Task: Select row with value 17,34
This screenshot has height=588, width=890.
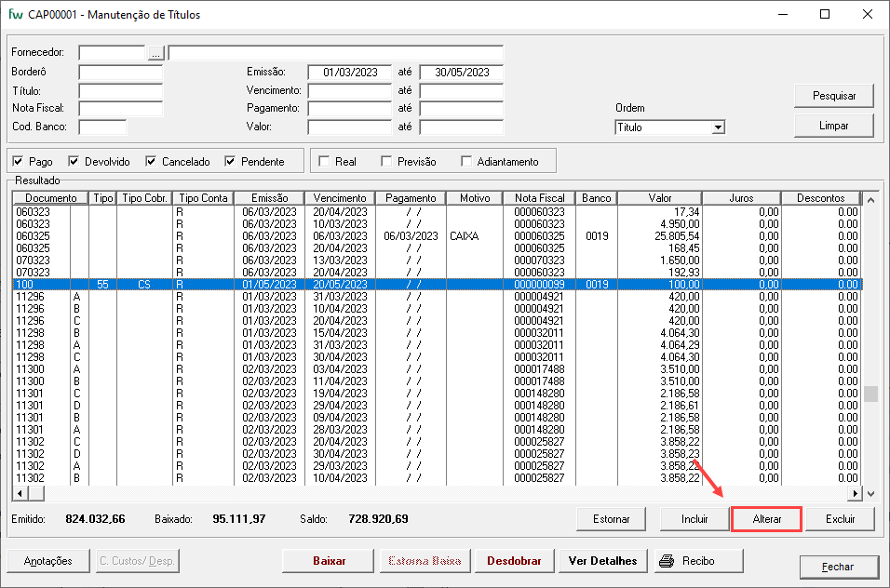Action: (438, 211)
